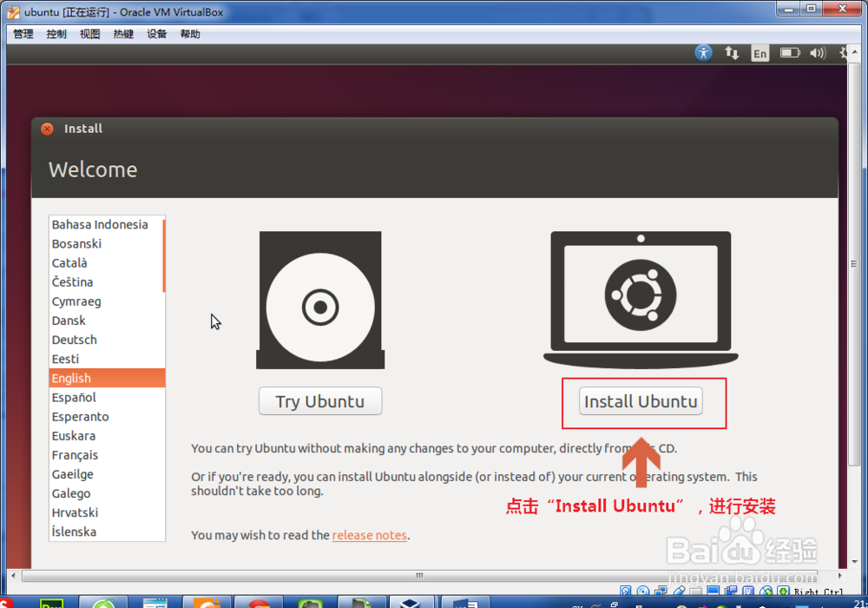Viewport: 868px width, 608px height.
Task: Click the VirtualBox display status icon
Action: [713, 591]
